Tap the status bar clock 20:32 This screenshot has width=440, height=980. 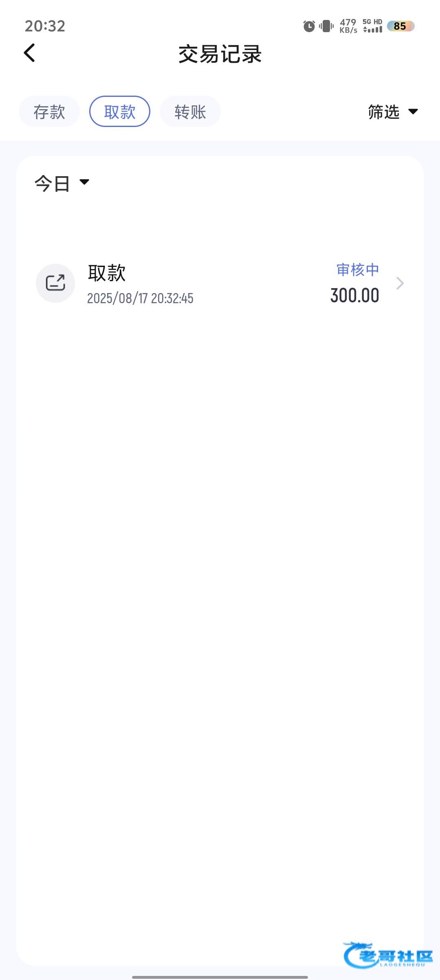[45, 26]
